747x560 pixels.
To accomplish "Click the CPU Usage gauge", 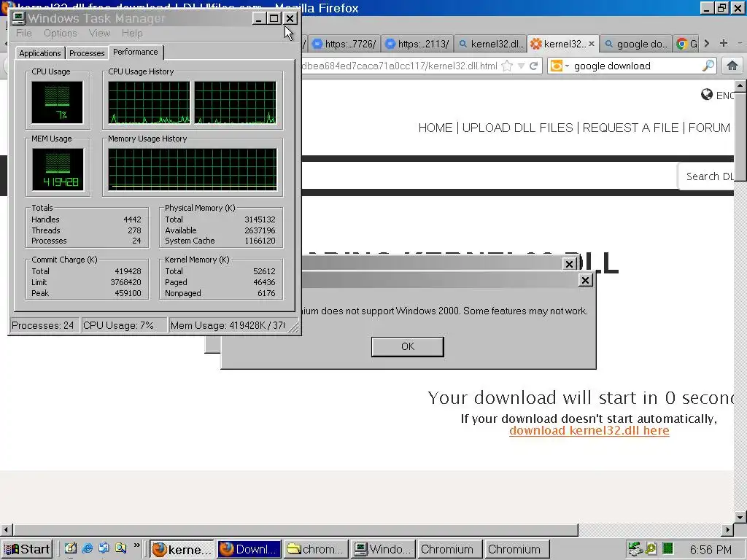I will (57, 102).
